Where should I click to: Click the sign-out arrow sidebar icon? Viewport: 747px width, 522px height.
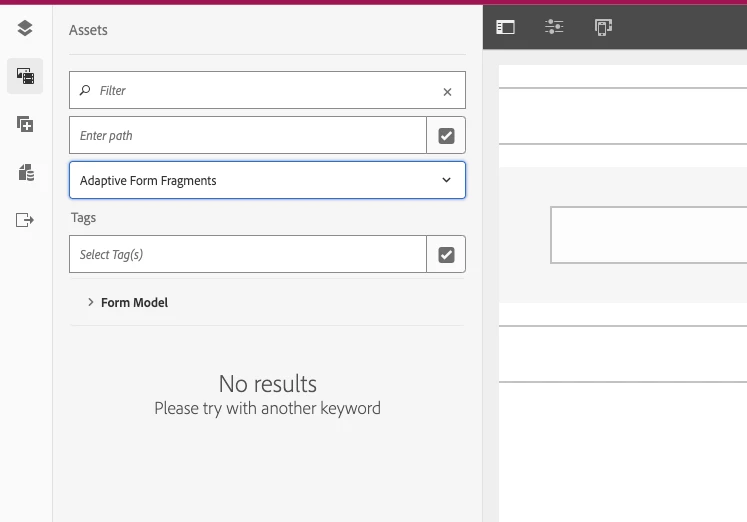click(x=25, y=220)
